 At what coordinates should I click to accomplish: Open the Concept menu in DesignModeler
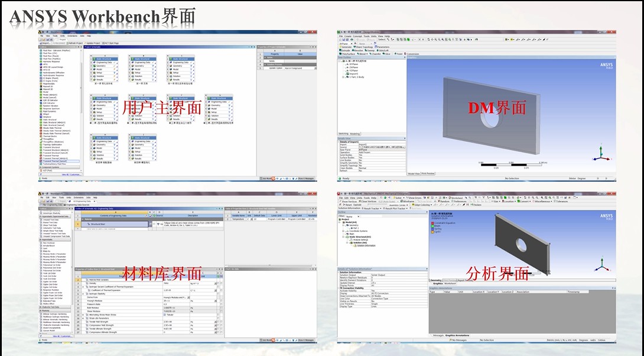coord(357,36)
